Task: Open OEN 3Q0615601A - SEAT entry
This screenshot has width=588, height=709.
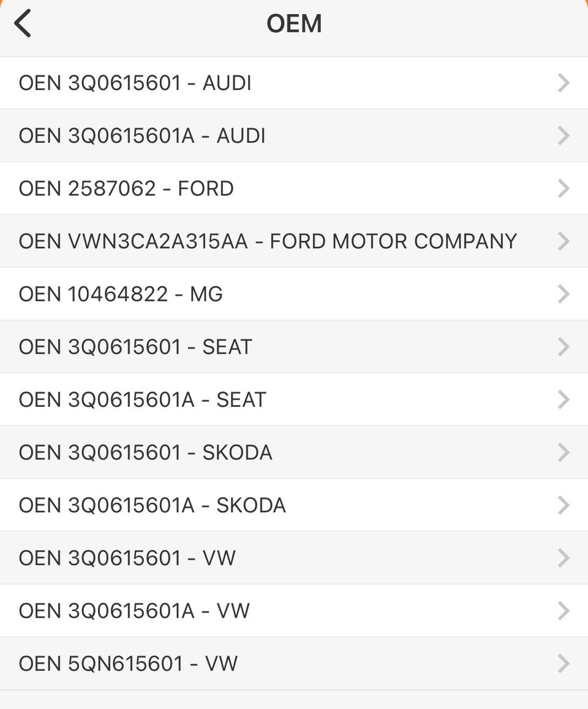Action: (x=142, y=400)
